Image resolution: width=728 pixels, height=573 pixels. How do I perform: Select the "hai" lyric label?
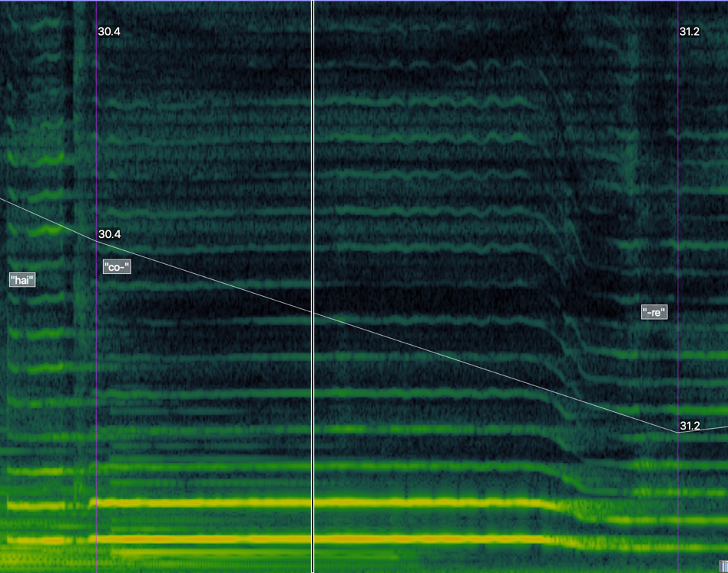click(23, 280)
